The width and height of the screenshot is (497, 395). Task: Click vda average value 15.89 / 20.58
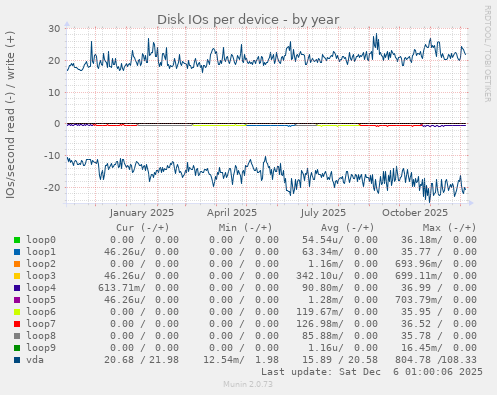click(340, 360)
